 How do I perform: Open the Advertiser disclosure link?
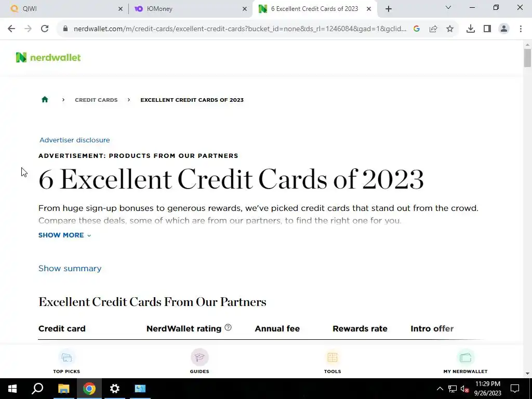click(x=75, y=140)
